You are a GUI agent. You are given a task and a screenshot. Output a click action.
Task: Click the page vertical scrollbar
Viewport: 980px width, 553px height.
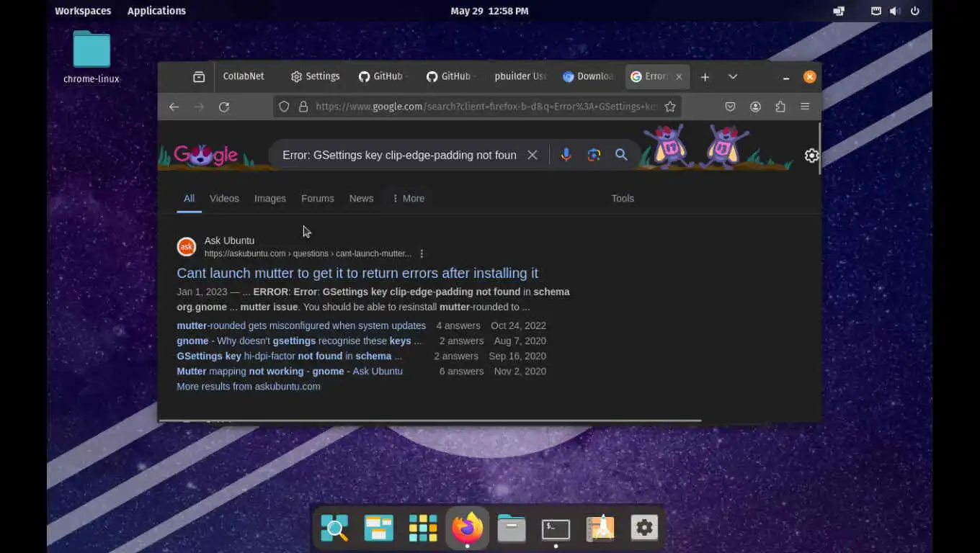pos(819,148)
